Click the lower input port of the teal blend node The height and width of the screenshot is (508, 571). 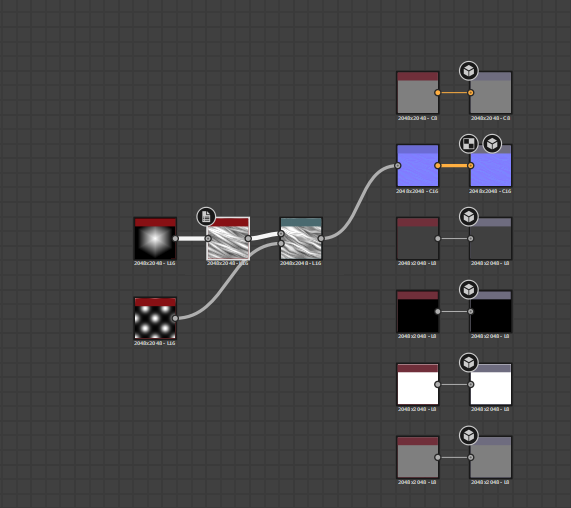pos(281,243)
